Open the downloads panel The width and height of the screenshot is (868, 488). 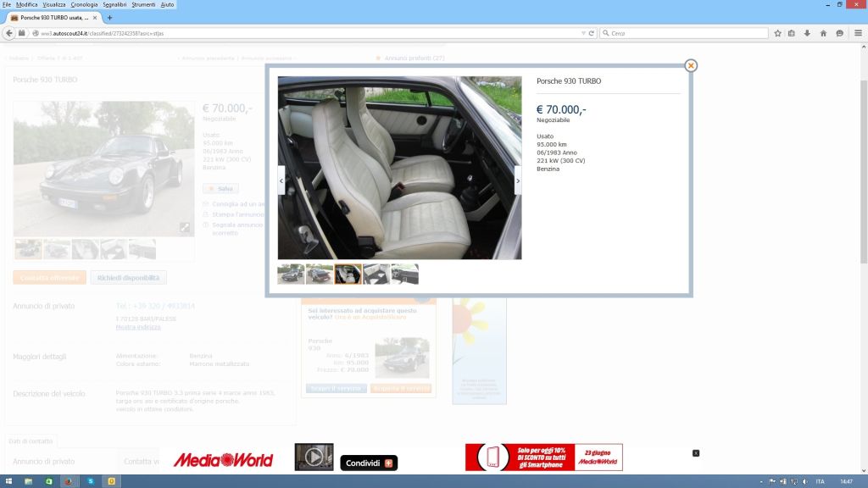(x=807, y=33)
